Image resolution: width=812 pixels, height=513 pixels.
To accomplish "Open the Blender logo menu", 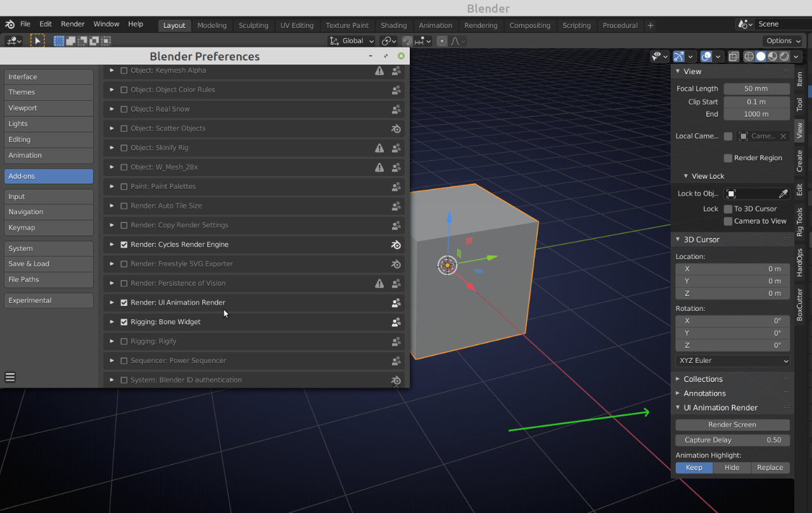I will point(10,24).
